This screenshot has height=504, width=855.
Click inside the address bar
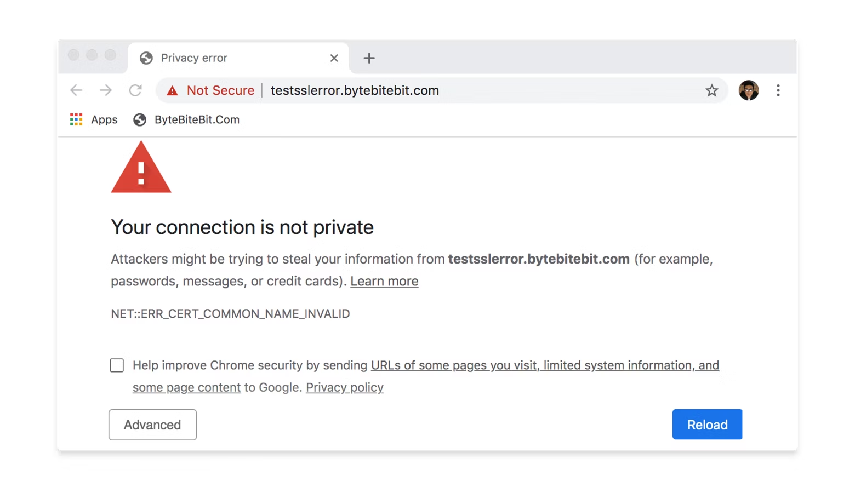(x=493, y=90)
